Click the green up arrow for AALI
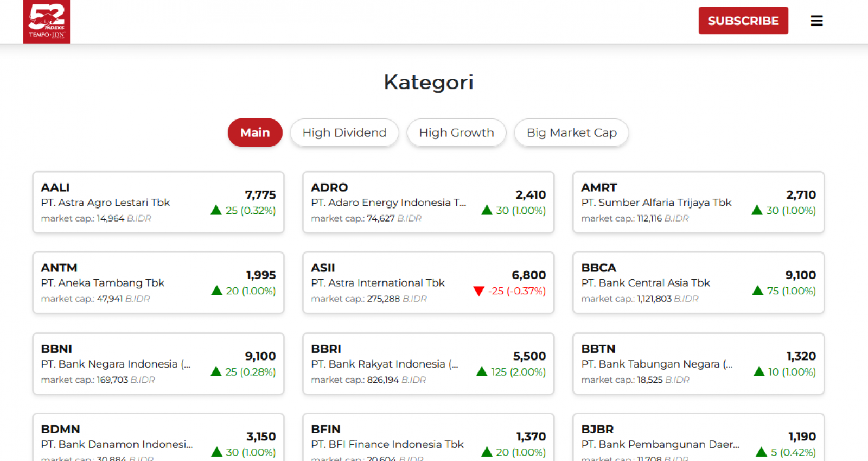The image size is (868, 461). click(x=216, y=210)
